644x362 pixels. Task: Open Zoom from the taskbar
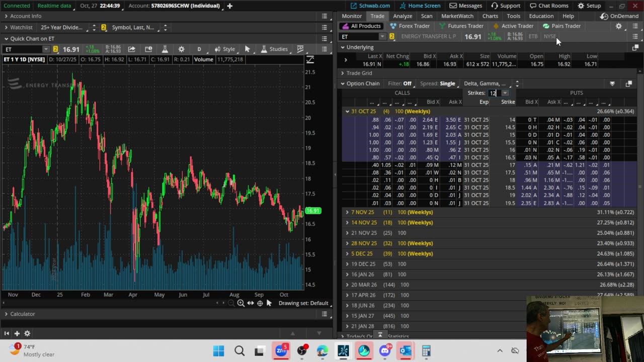pos(281,351)
